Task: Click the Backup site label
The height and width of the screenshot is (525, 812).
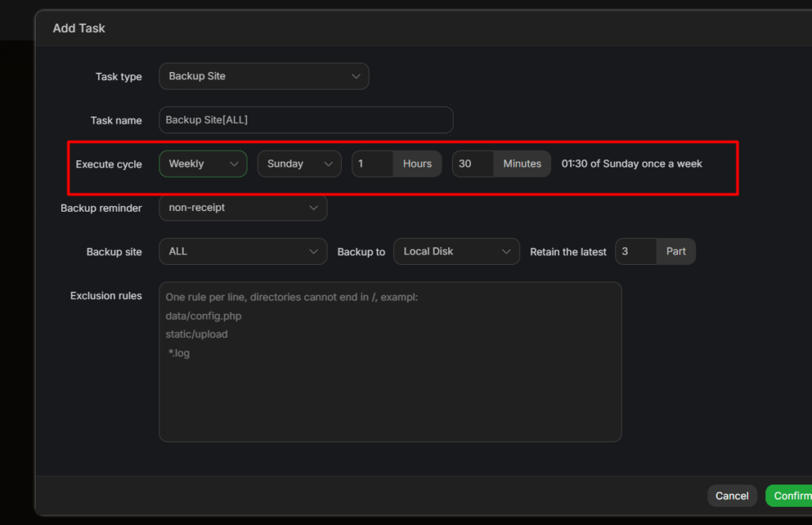Action: coord(114,251)
